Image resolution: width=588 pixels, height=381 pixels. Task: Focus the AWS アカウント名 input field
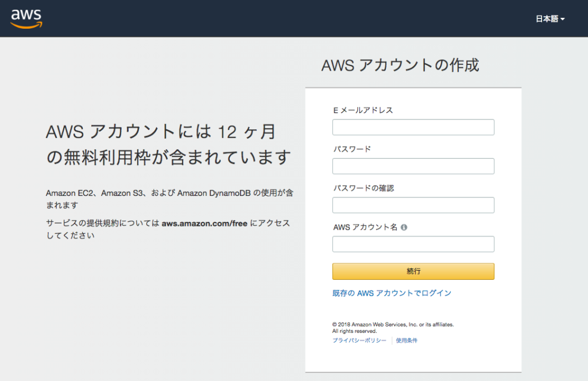413,244
